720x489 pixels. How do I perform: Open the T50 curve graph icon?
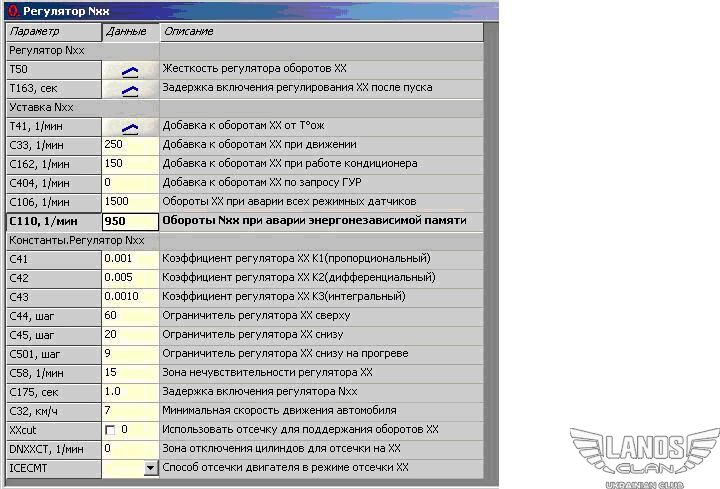click(x=130, y=70)
